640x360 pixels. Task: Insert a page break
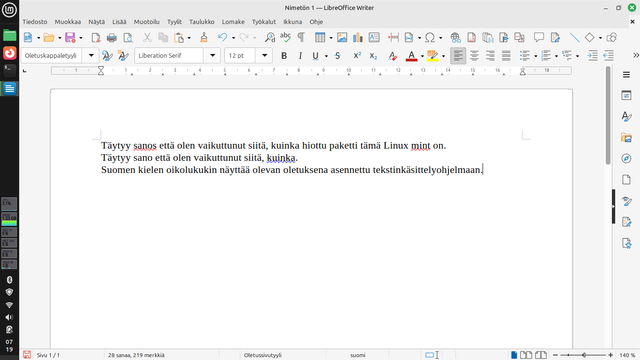393,38
